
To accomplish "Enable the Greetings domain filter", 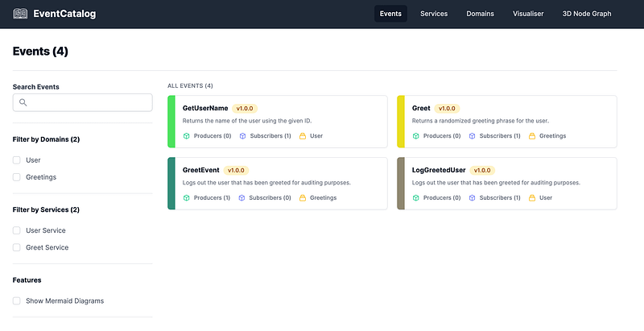I will pyautogui.click(x=17, y=177).
